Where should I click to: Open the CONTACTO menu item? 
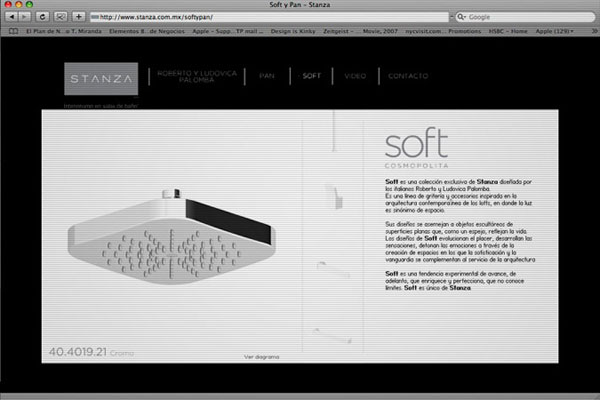pyautogui.click(x=408, y=76)
